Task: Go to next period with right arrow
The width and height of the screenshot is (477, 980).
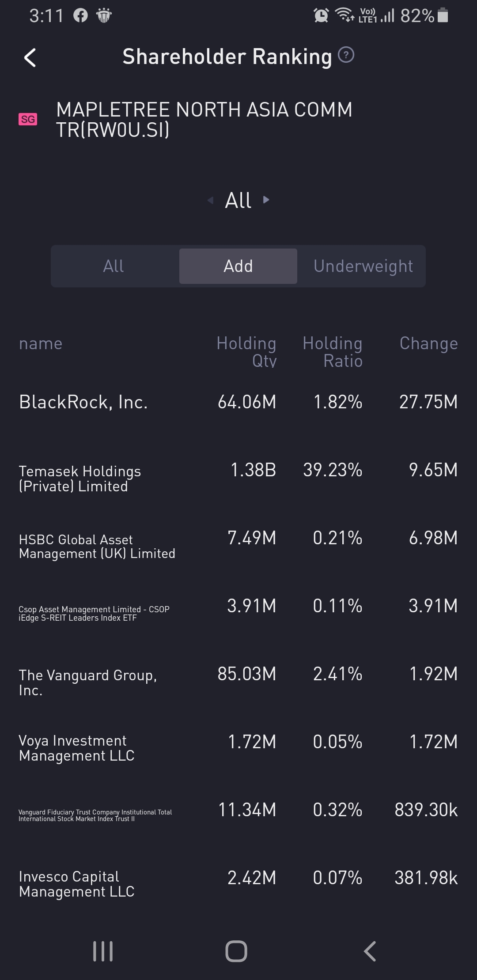Action: coord(266,200)
